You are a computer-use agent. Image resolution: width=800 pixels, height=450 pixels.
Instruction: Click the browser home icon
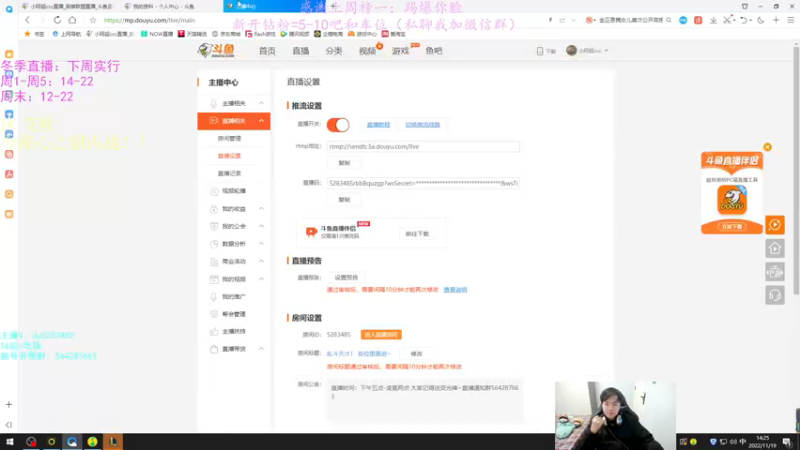72,20
